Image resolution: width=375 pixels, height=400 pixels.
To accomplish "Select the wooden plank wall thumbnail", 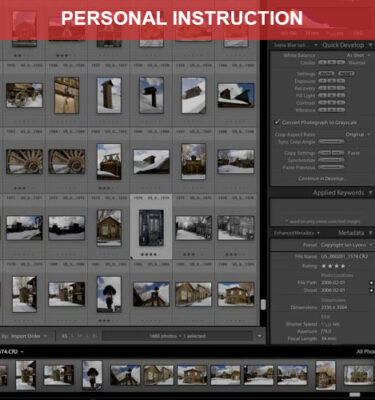I will (67, 95).
